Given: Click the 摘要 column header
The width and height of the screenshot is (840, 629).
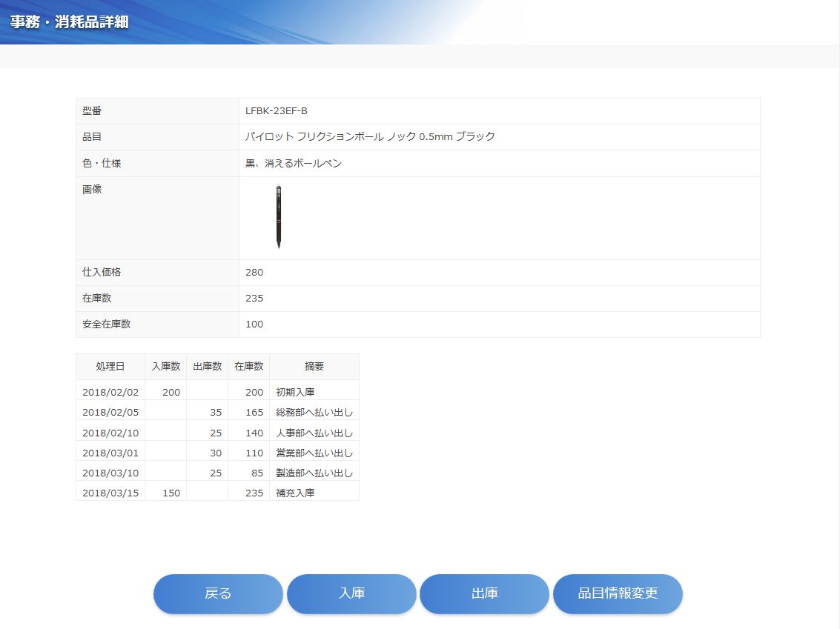Looking at the screenshot, I should tap(314, 366).
